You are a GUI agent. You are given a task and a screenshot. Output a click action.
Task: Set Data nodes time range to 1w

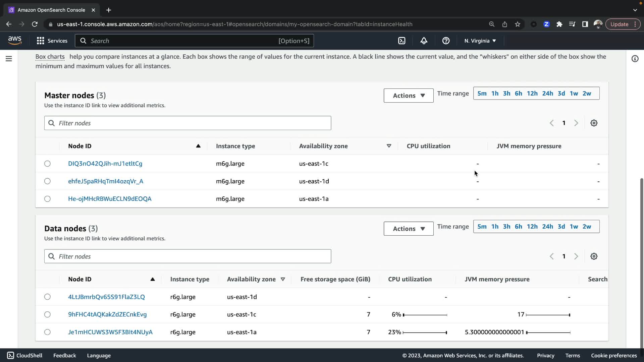click(574, 227)
